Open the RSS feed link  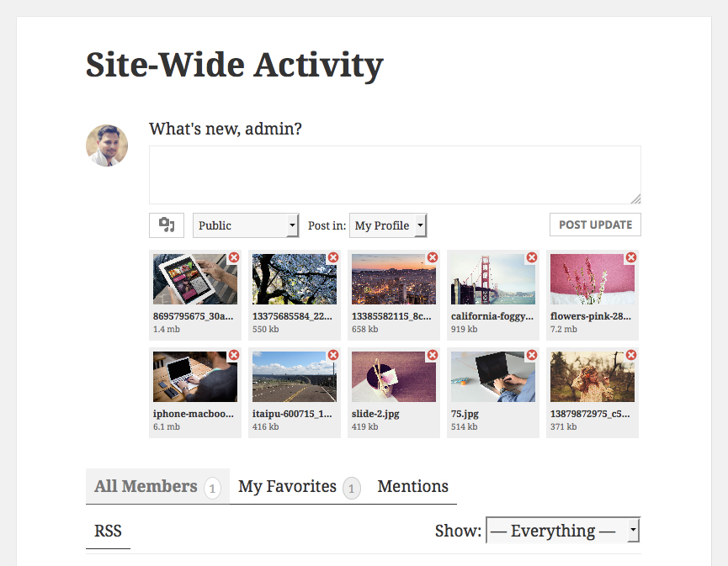coord(108,531)
